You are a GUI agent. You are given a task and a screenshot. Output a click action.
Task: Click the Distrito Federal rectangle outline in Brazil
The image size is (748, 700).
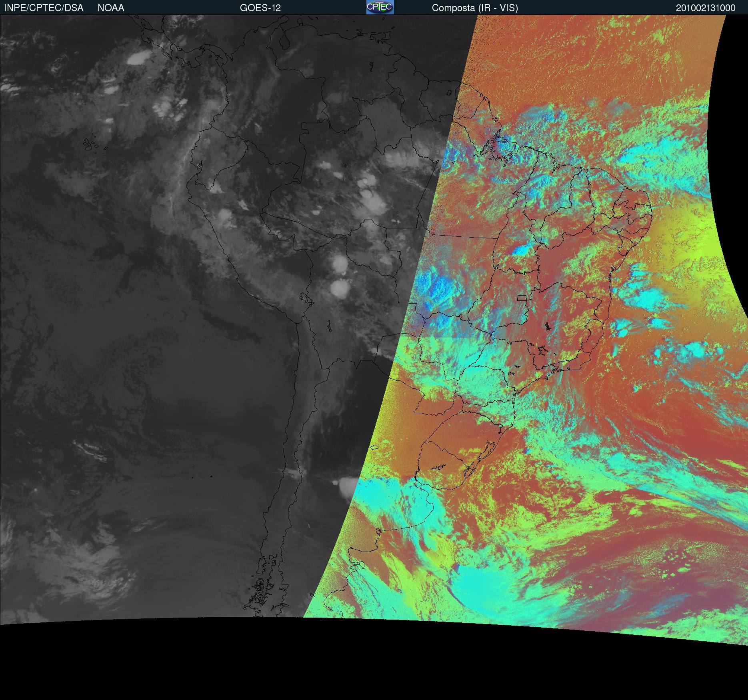click(x=522, y=297)
